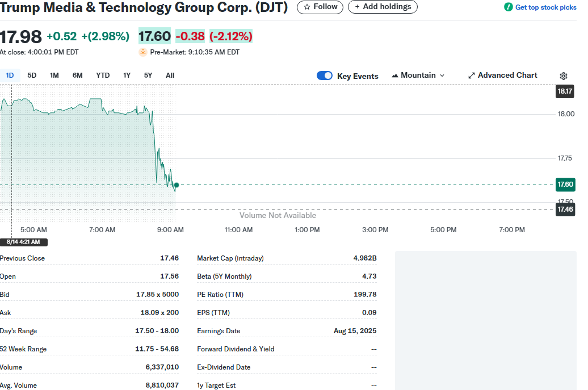Click the Add holdings button
This screenshot has height=390, width=588.
pos(383,7)
